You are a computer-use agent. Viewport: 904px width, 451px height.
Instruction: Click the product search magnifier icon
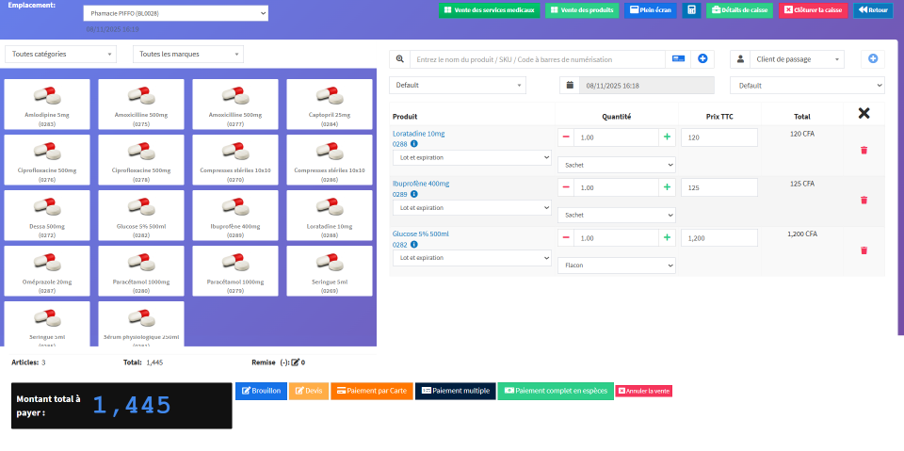point(400,59)
